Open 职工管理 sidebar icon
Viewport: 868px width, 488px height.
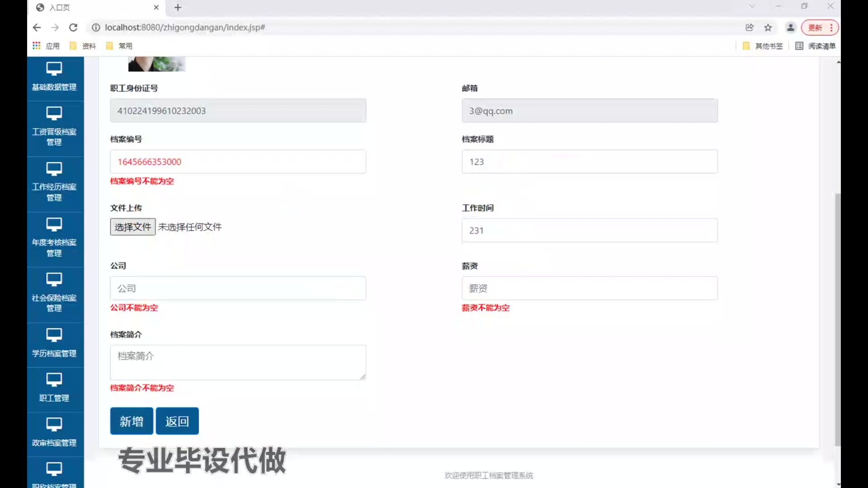54,380
